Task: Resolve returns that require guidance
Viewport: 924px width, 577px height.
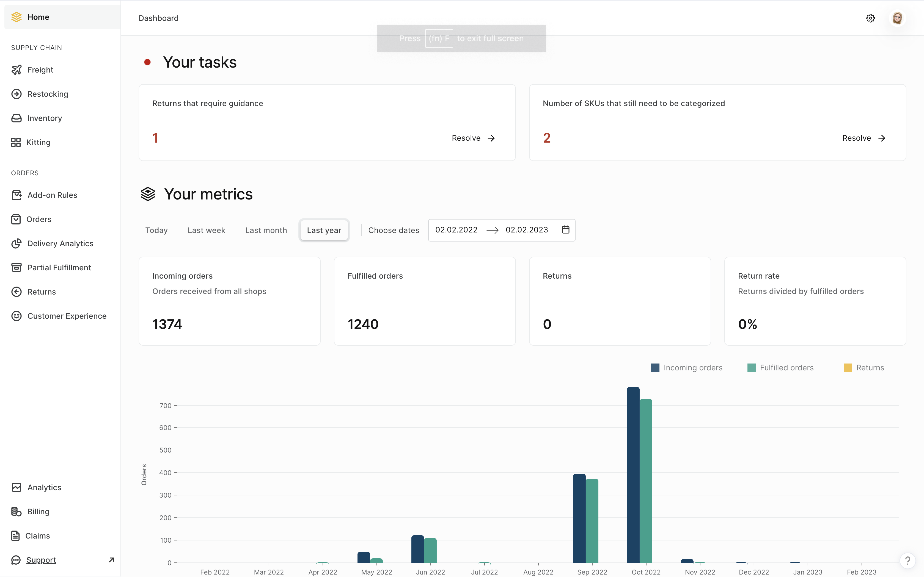Action: pyautogui.click(x=473, y=138)
